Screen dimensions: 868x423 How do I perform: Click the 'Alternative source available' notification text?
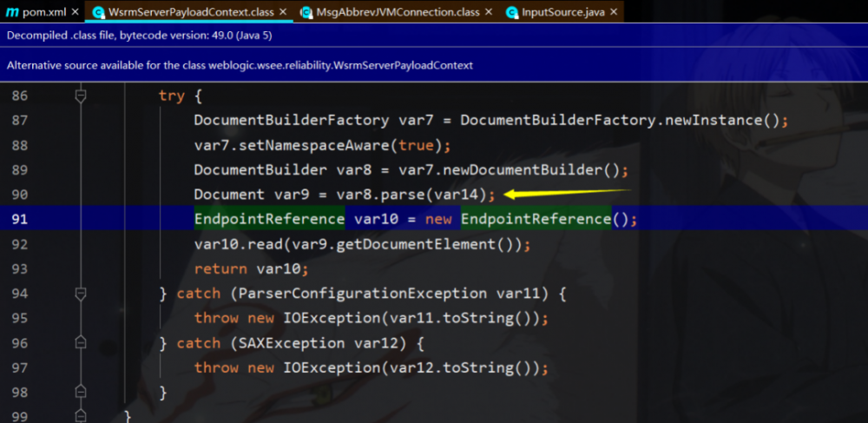coord(240,65)
